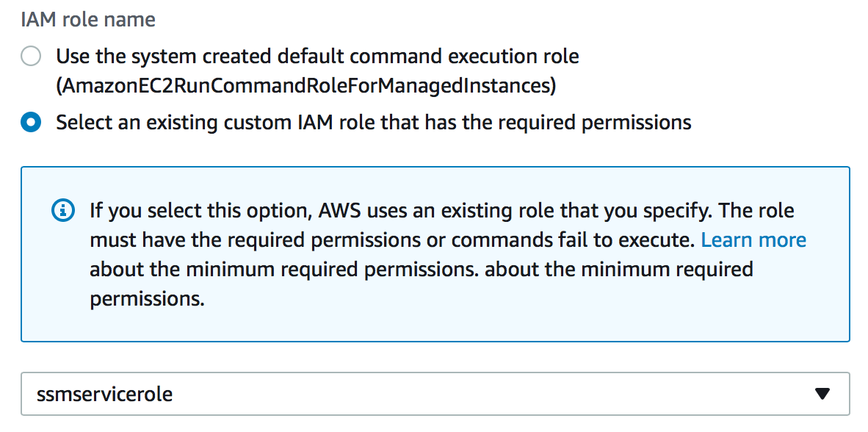Select the existing custom IAM role radio button
This screenshot has width=868, height=432.
[31, 122]
